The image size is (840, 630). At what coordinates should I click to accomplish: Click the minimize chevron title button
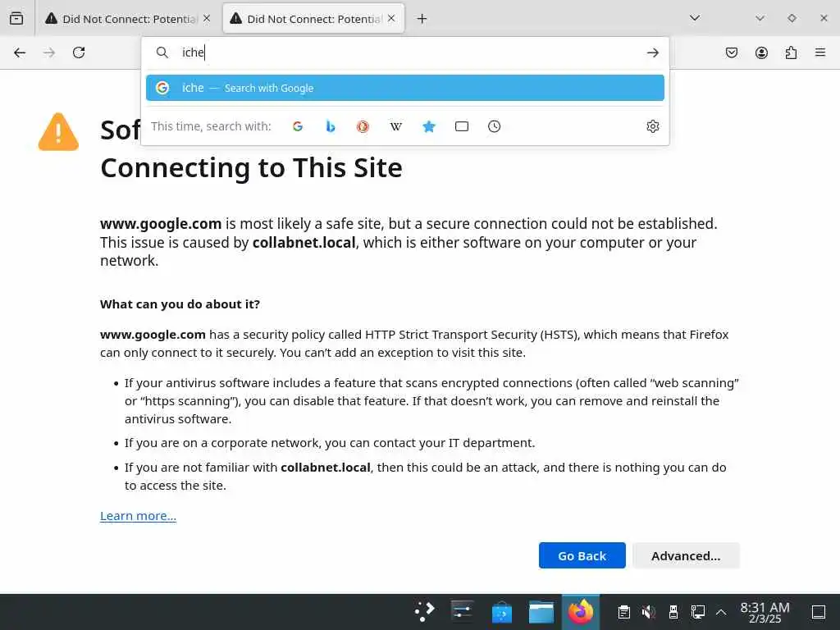(759, 18)
